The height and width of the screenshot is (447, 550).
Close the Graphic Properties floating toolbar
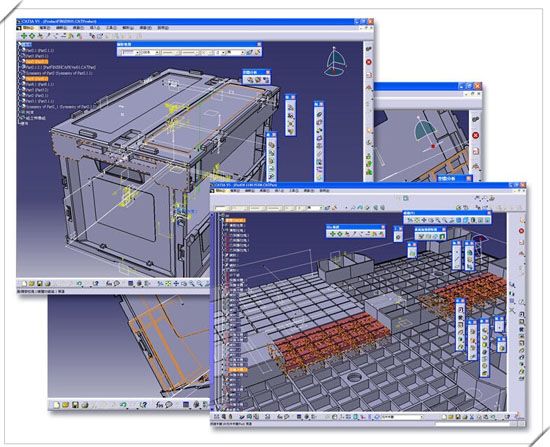pos(259,44)
